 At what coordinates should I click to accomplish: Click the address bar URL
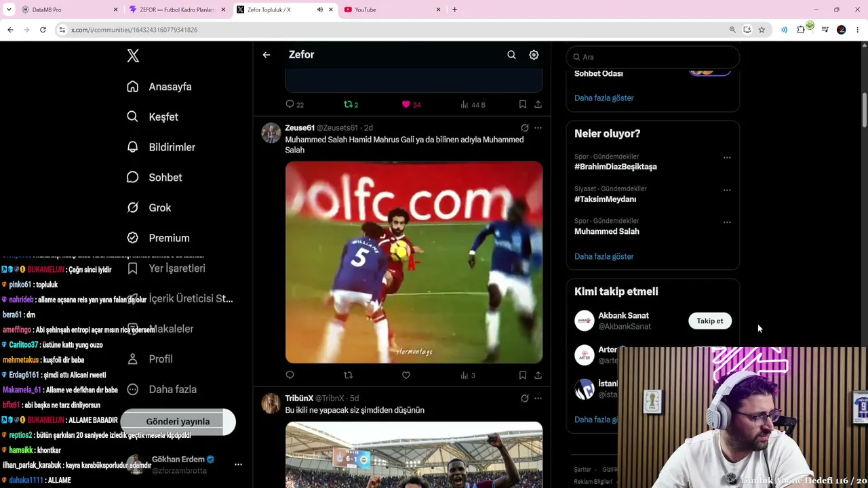click(134, 30)
